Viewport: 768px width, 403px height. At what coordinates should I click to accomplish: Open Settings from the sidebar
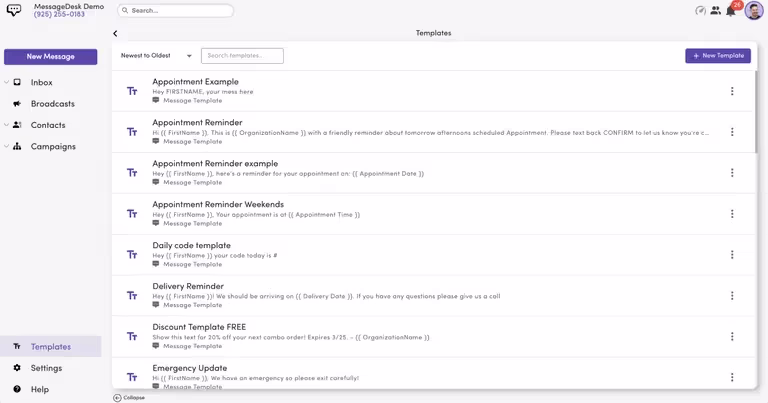46,368
